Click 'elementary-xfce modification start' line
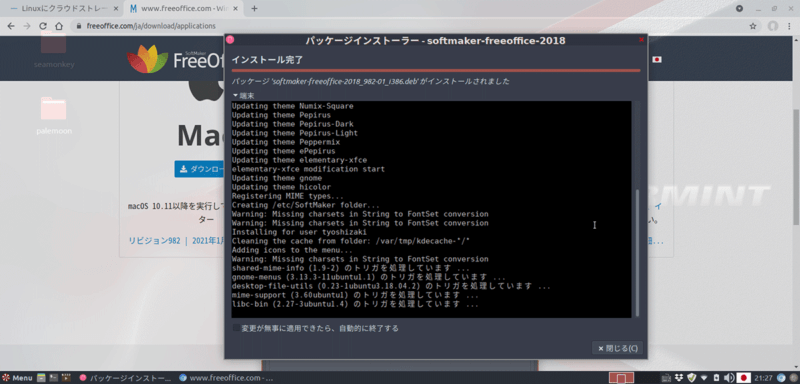800x384 pixels. 308,169
